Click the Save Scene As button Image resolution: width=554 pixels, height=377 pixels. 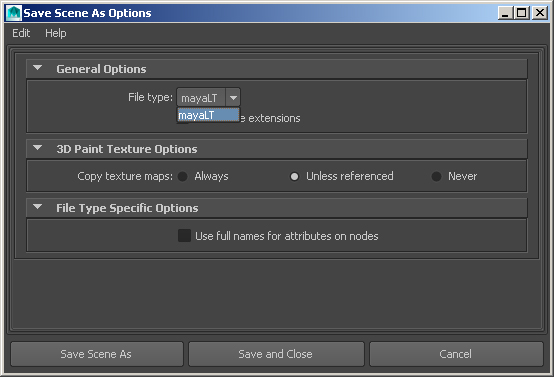[97, 354]
